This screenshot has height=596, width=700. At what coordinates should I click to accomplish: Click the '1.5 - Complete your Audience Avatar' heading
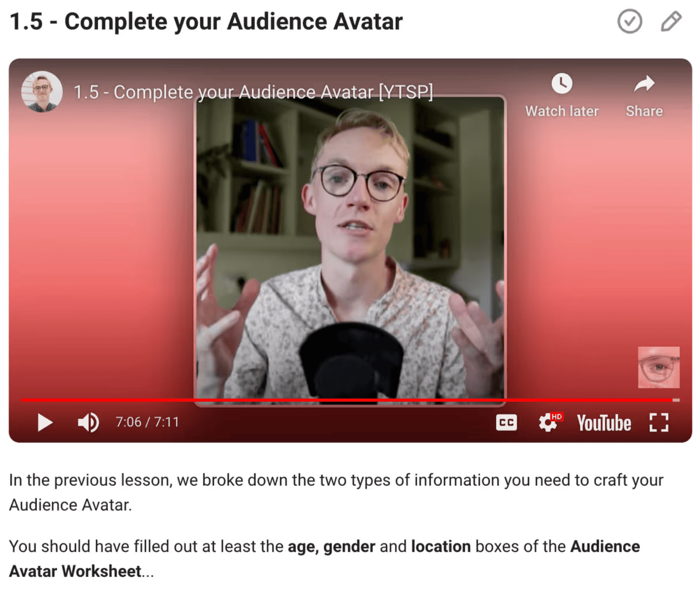click(x=206, y=22)
